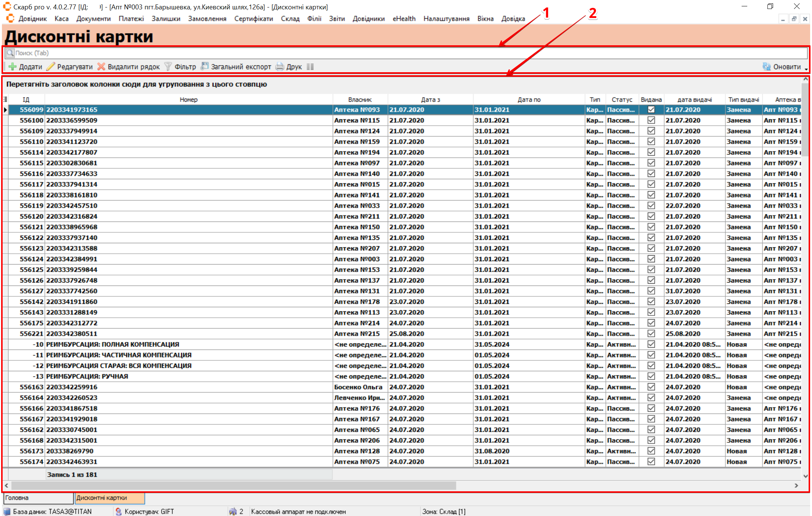Image resolution: width=812 pixels, height=516 pixels.
Task: Switch to the Головна tab
Action: [37, 498]
